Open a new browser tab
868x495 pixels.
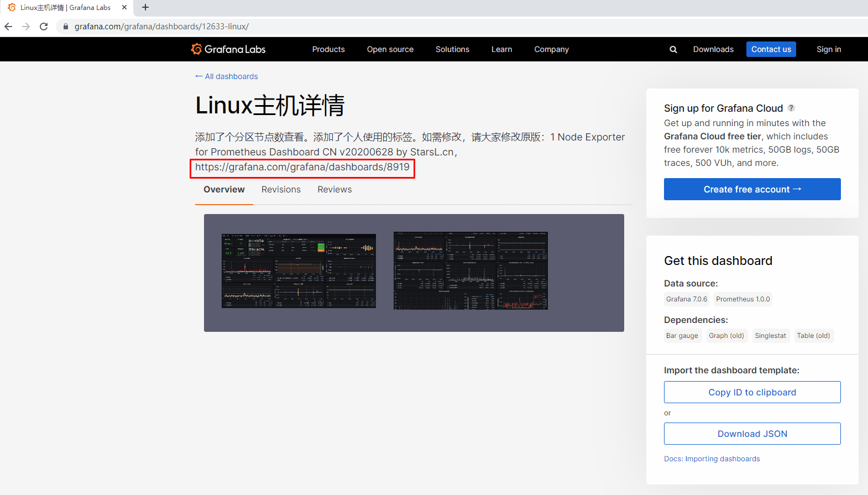145,7
